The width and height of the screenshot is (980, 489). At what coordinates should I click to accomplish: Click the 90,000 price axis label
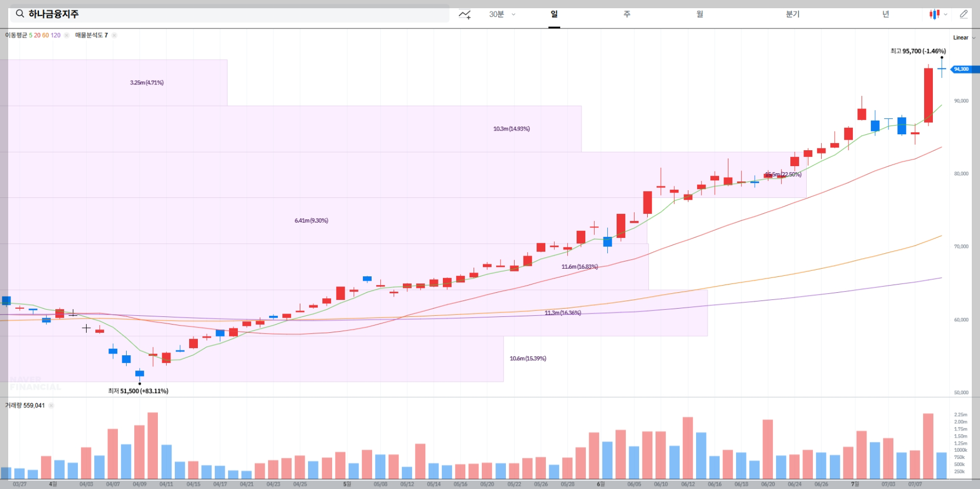[x=961, y=101]
